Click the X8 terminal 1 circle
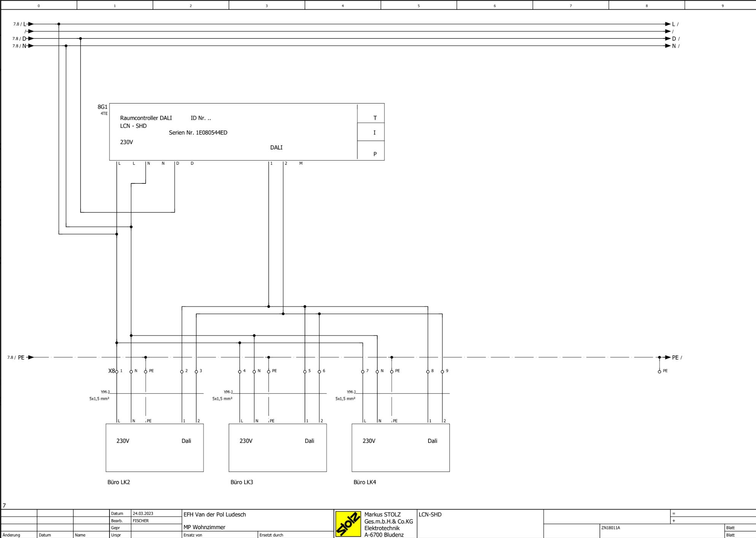Viewport: 756px width, 538px height. [117, 372]
